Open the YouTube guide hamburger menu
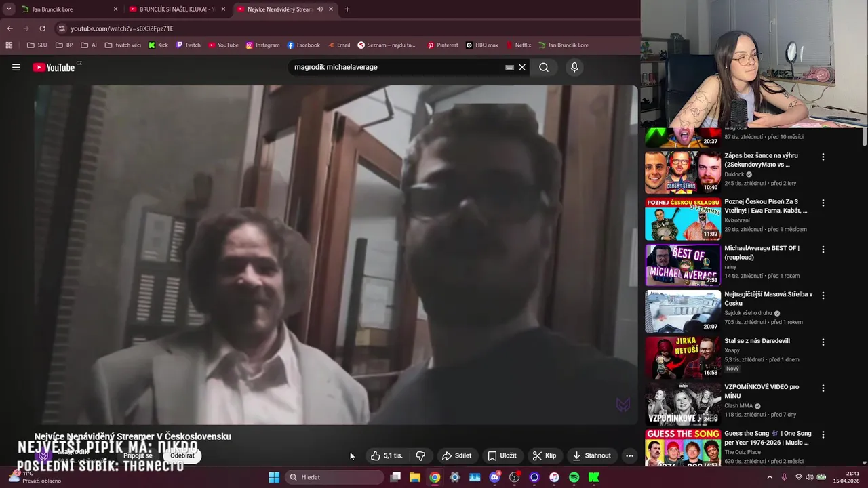This screenshot has width=868, height=488. coord(16,67)
